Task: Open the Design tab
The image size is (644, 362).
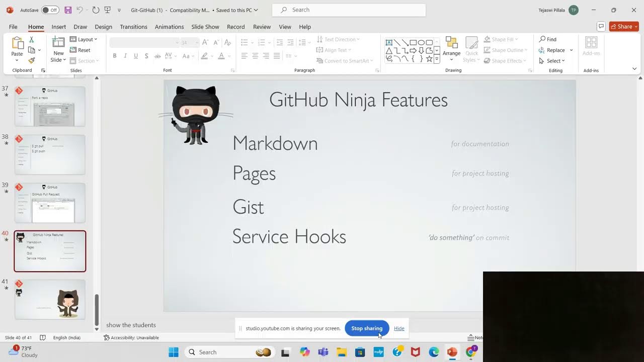Action: (104, 27)
